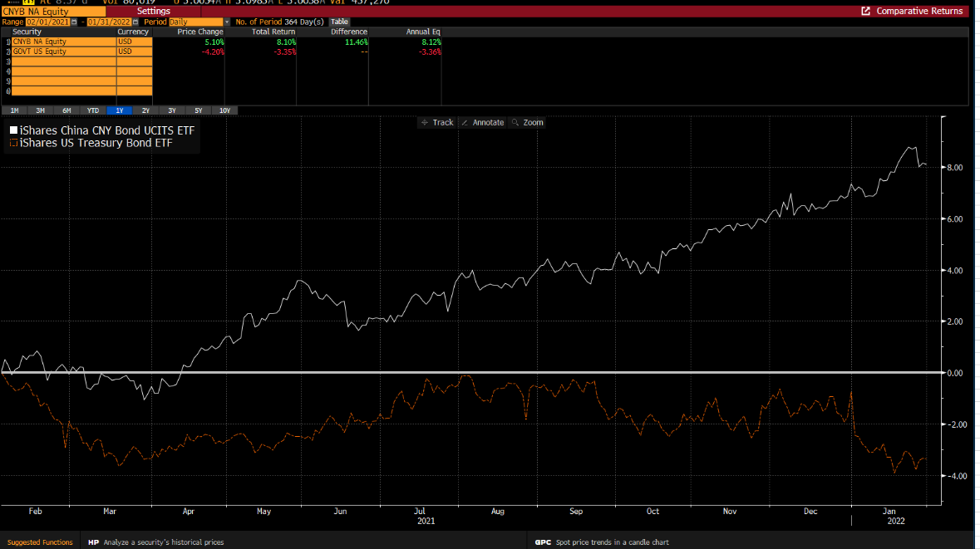
Task: Click the -3.35% total return value
Action: 285,51
